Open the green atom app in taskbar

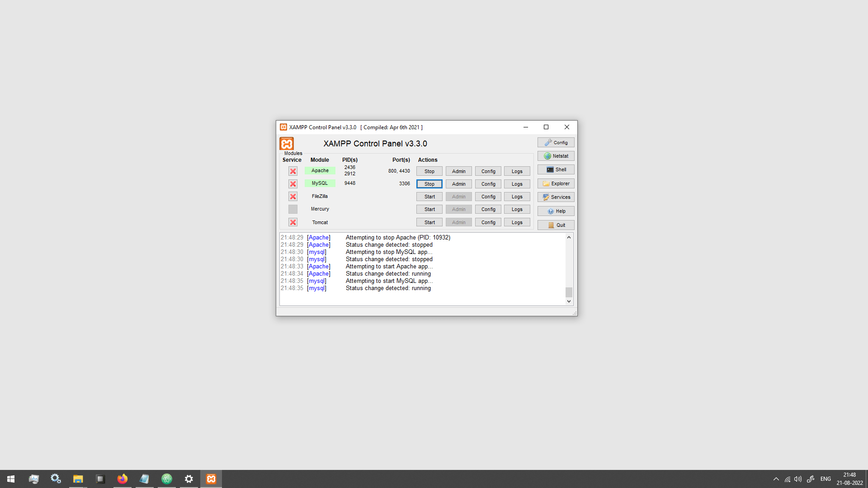pos(167,479)
